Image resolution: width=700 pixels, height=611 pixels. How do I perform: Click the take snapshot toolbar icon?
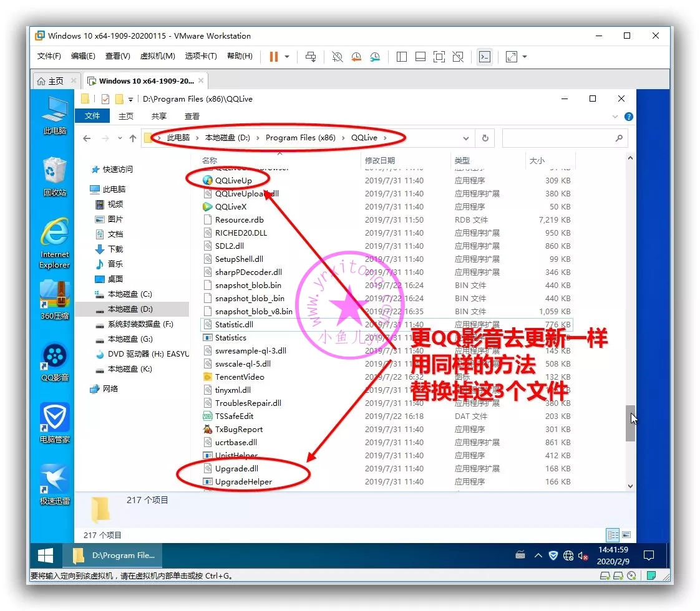[x=338, y=57]
